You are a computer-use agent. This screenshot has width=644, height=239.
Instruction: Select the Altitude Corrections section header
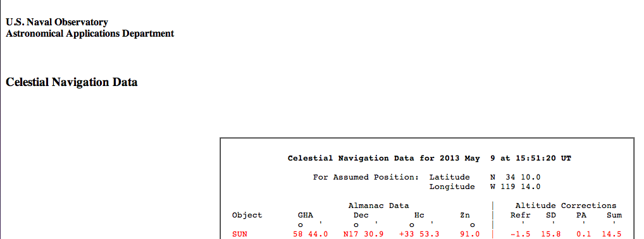(x=566, y=205)
